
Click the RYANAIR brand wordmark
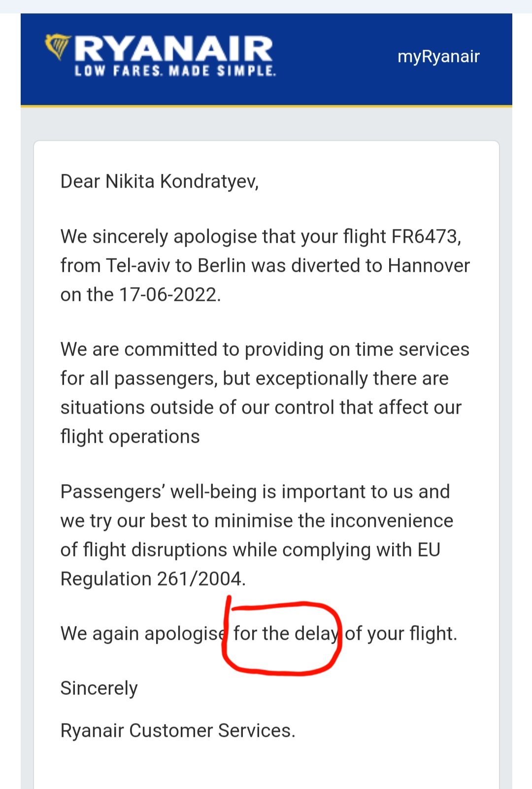[174, 49]
